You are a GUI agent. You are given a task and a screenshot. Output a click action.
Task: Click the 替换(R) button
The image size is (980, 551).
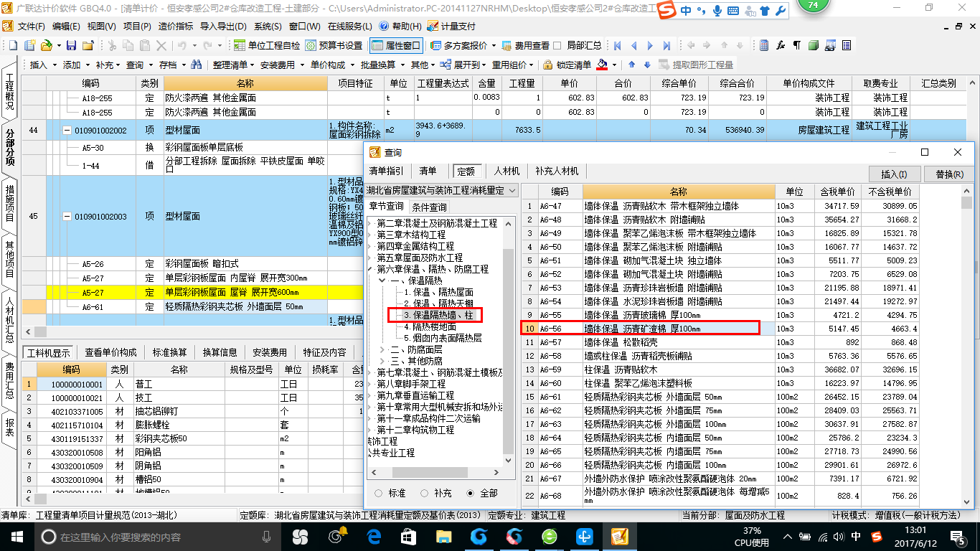tap(948, 174)
